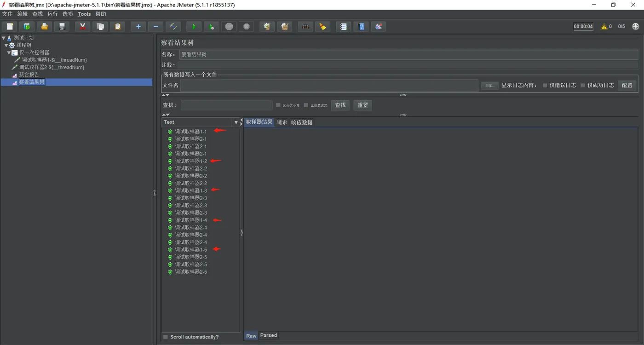Click the 浏览 browse button
Viewport: 644px width, 345px height.
pyautogui.click(x=489, y=86)
